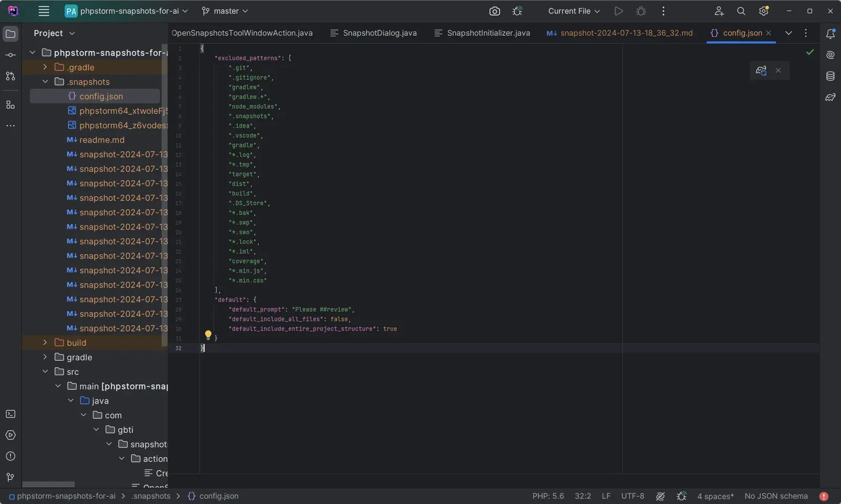The image size is (841, 504).
Task: Open more run actions menu
Action: pyautogui.click(x=663, y=11)
